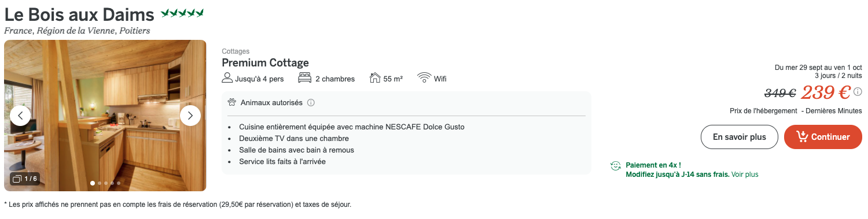Image resolution: width=868 pixels, height=219 pixels.
Task: Continue booking with the red Continuer button
Action: click(823, 137)
